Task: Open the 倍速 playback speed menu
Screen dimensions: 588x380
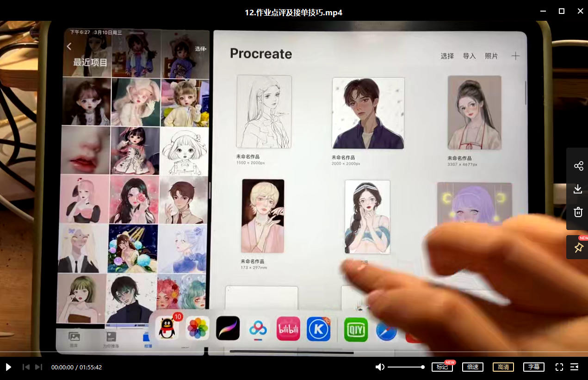Action: tap(472, 367)
